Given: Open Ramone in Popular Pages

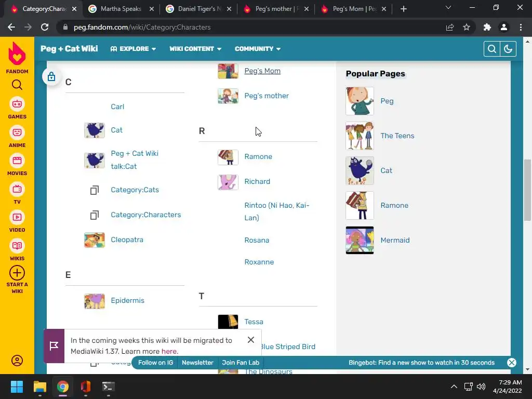Looking at the screenshot, I should point(394,205).
